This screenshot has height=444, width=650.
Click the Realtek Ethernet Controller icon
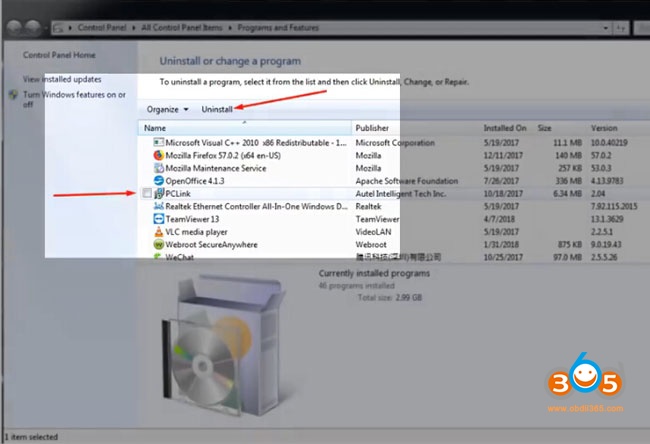(x=158, y=206)
